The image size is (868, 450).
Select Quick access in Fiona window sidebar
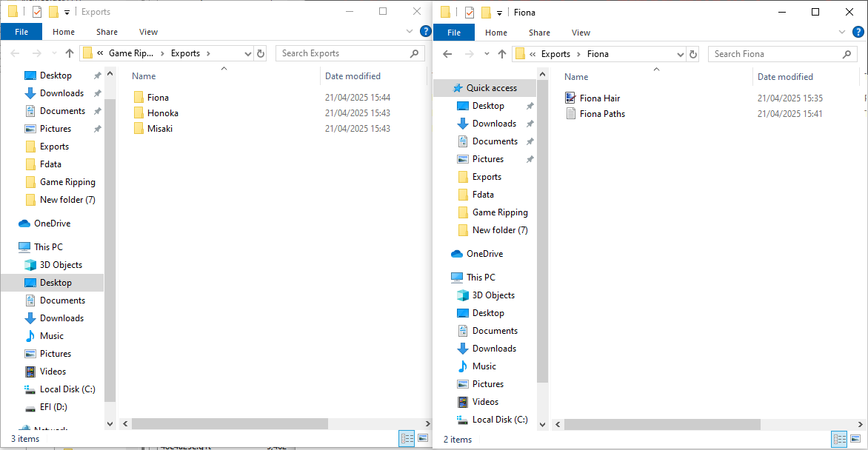tap(484, 88)
